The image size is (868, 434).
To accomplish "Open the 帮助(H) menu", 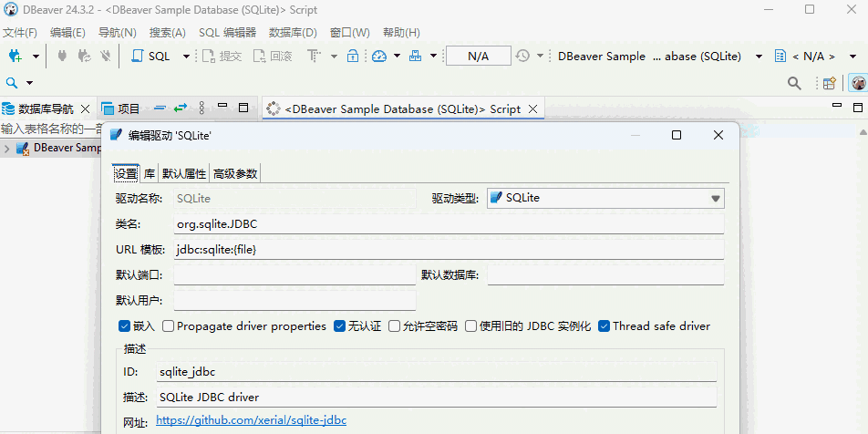I will pyautogui.click(x=401, y=33).
